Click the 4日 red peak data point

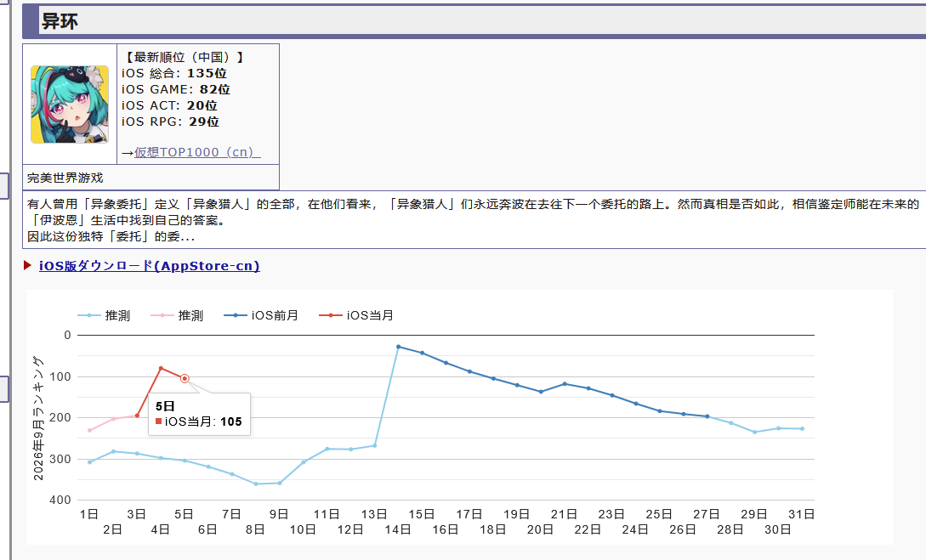[161, 368]
